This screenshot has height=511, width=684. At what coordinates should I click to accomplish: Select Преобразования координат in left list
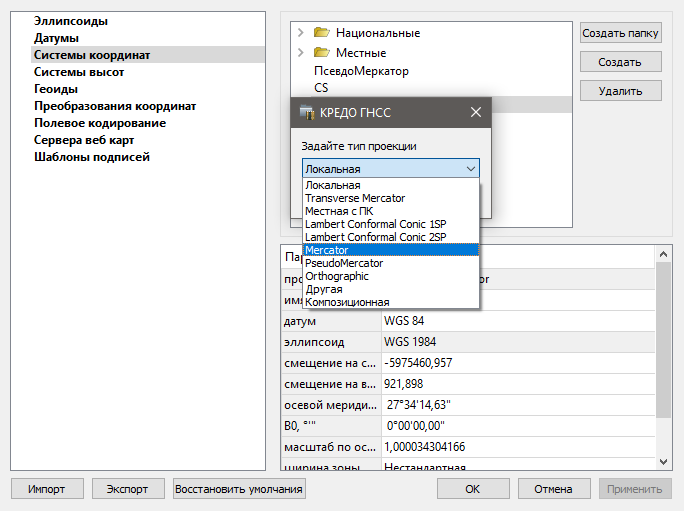coord(115,106)
